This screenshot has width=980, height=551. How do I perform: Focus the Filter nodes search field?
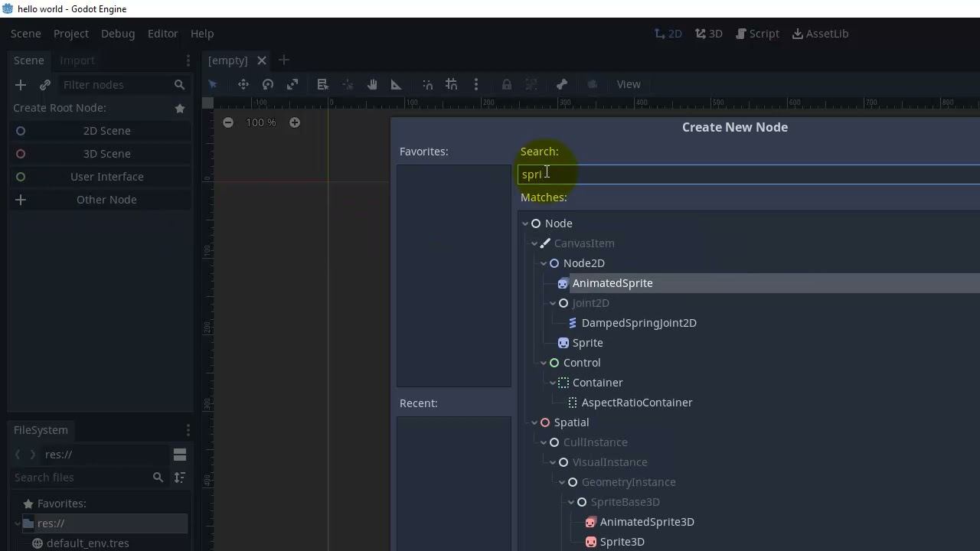point(124,85)
